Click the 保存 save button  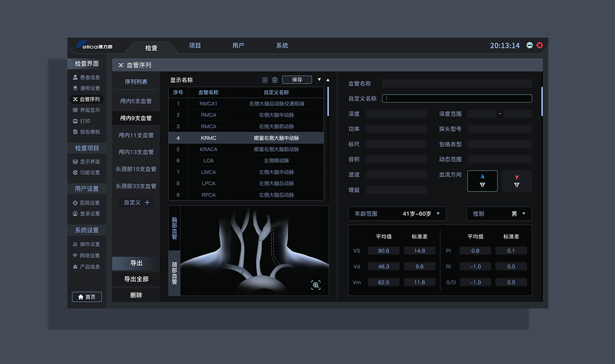[297, 80]
